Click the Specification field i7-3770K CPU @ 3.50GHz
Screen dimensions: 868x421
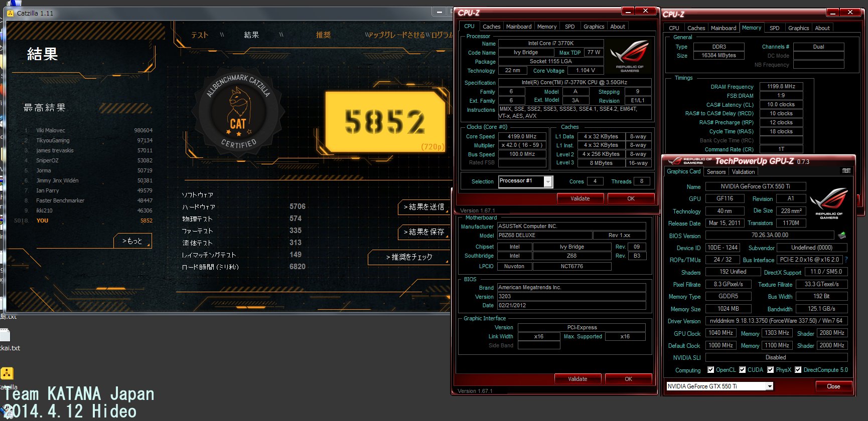tap(574, 83)
